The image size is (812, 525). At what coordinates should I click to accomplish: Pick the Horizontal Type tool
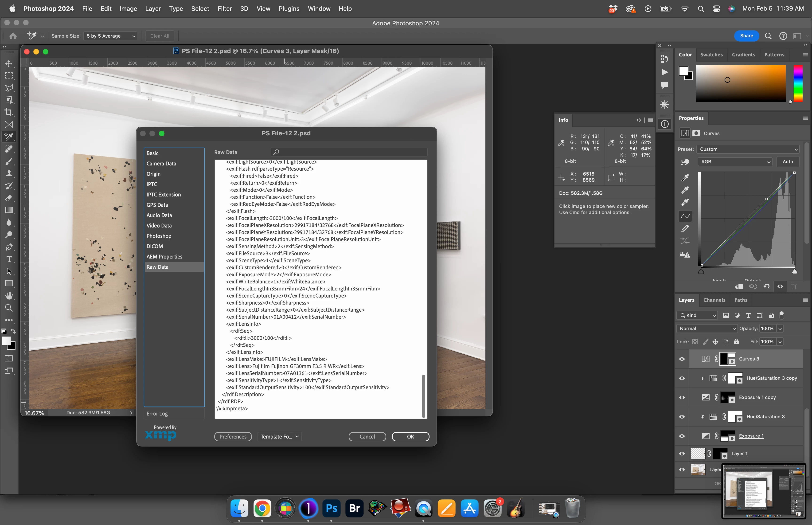point(9,259)
